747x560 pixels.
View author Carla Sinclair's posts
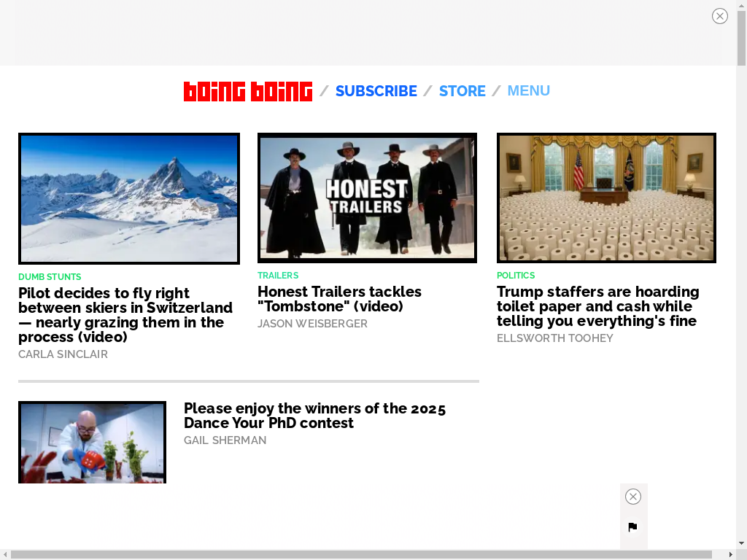coord(63,354)
